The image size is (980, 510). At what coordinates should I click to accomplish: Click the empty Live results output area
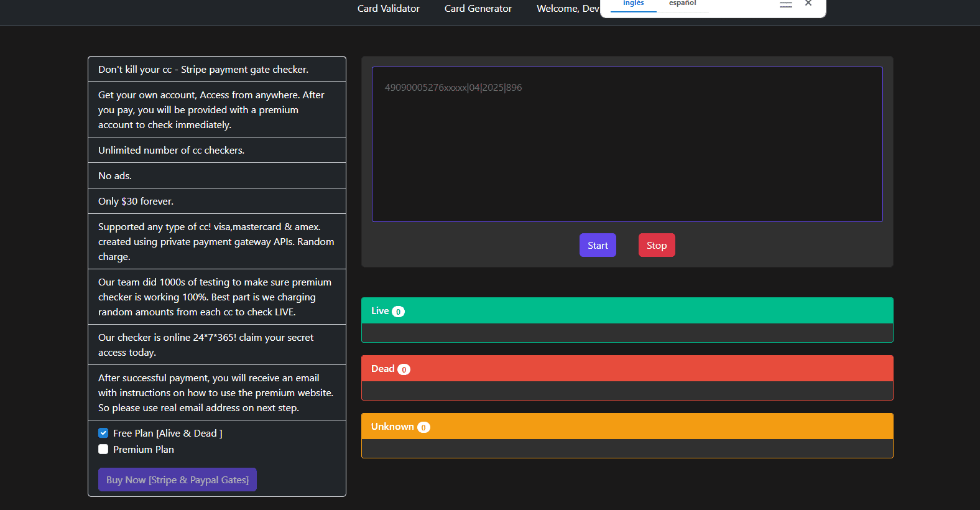click(627, 333)
